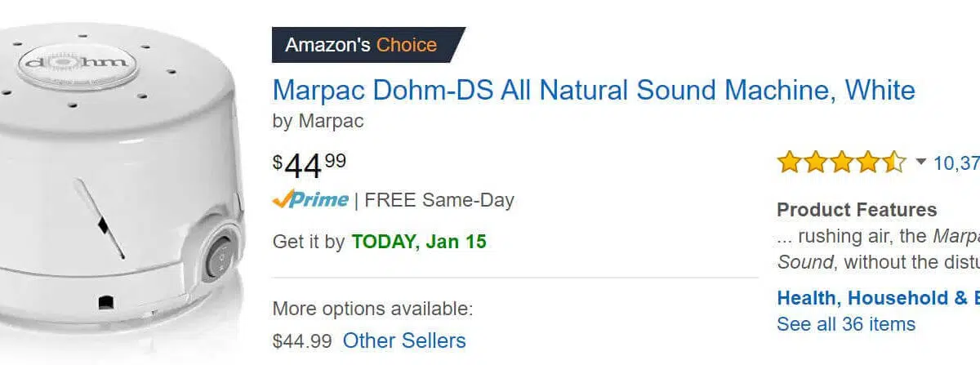Click the Marpac brand name under title
Viewport: 980px width, 365px height.
331,121
